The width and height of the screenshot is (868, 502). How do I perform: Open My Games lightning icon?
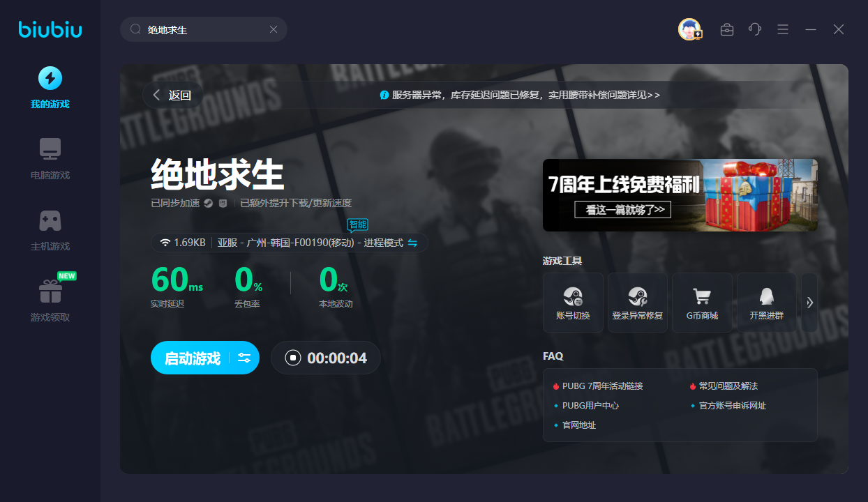(50, 78)
